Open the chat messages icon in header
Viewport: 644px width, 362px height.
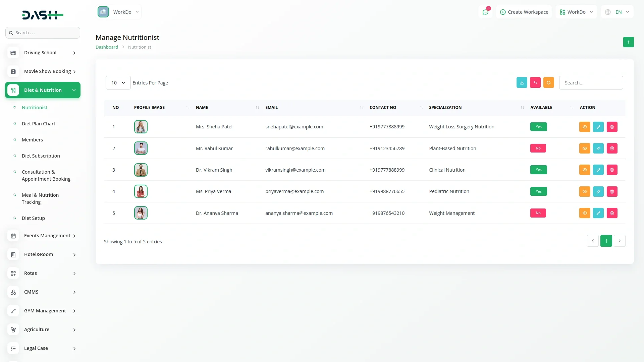coord(485,12)
